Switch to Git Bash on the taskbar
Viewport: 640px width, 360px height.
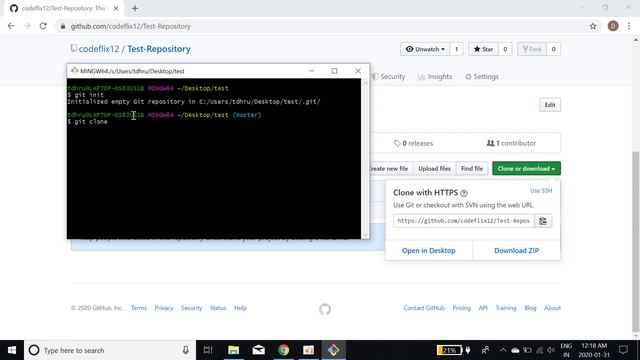(x=333, y=350)
